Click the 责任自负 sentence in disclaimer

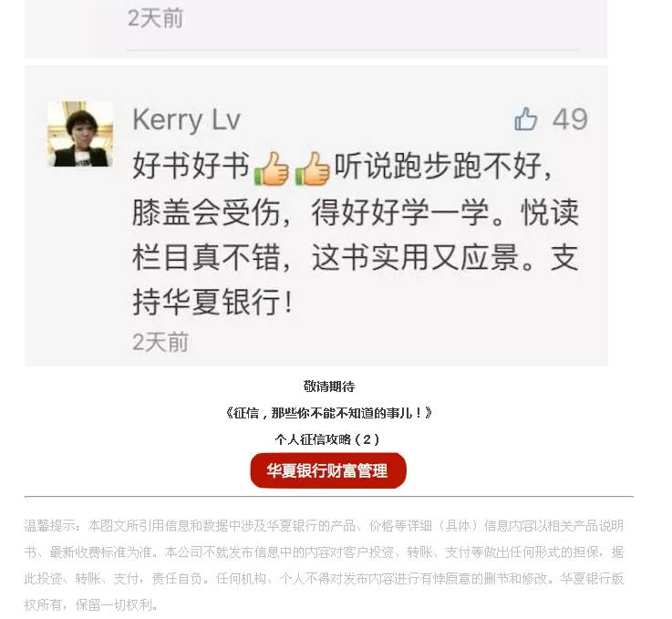pyautogui.click(x=177, y=579)
